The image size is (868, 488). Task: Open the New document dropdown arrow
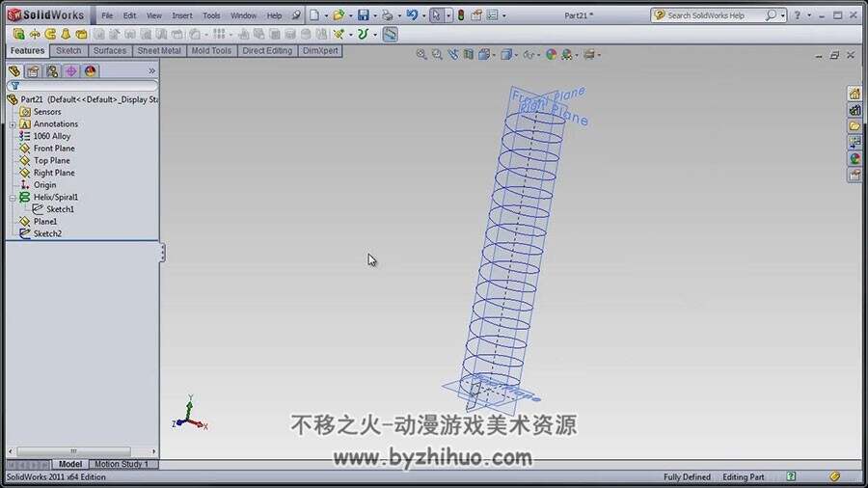[x=326, y=16]
